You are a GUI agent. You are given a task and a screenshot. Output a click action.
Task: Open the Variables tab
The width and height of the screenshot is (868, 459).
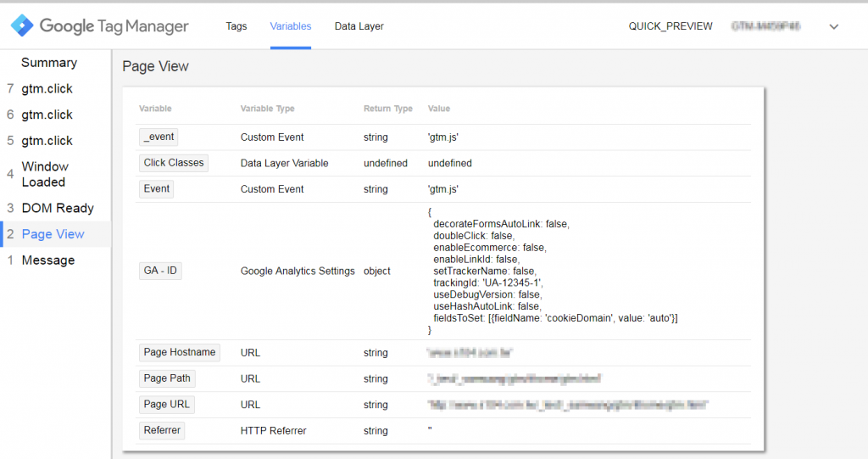(x=291, y=26)
